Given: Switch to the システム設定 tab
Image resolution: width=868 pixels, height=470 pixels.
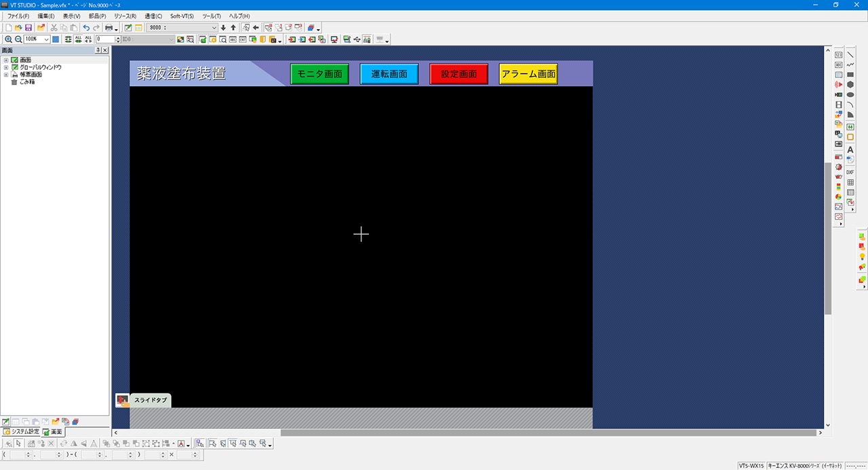Looking at the screenshot, I should click(x=21, y=431).
